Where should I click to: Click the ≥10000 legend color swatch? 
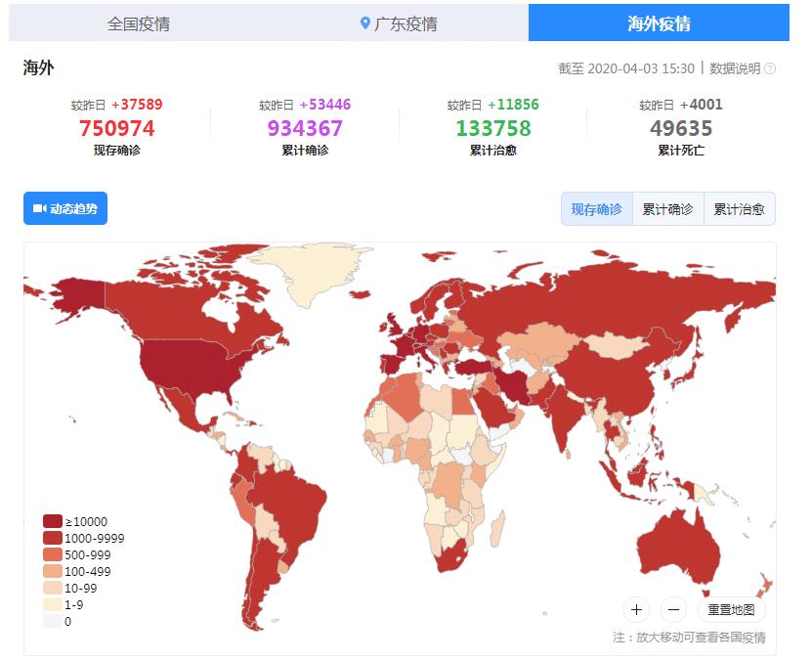(52, 522)
